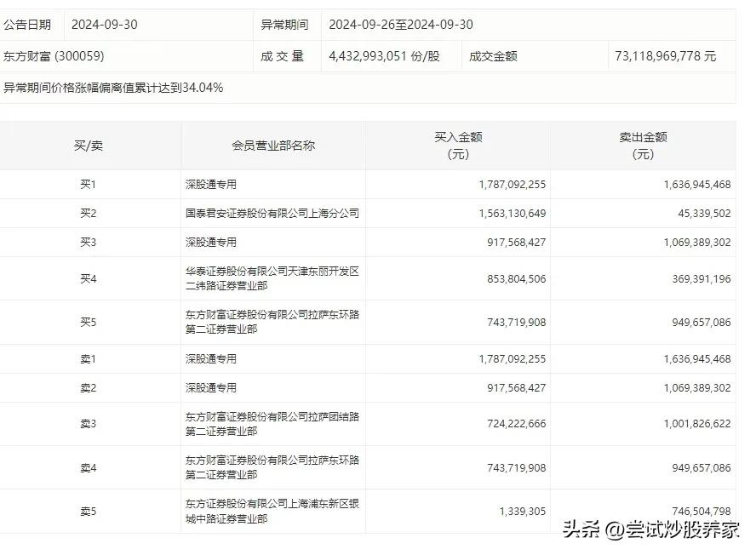
Task: Select 1,069,389,302 in the 卖2 row
Action: pyautogui.click(x=697, y=387)
